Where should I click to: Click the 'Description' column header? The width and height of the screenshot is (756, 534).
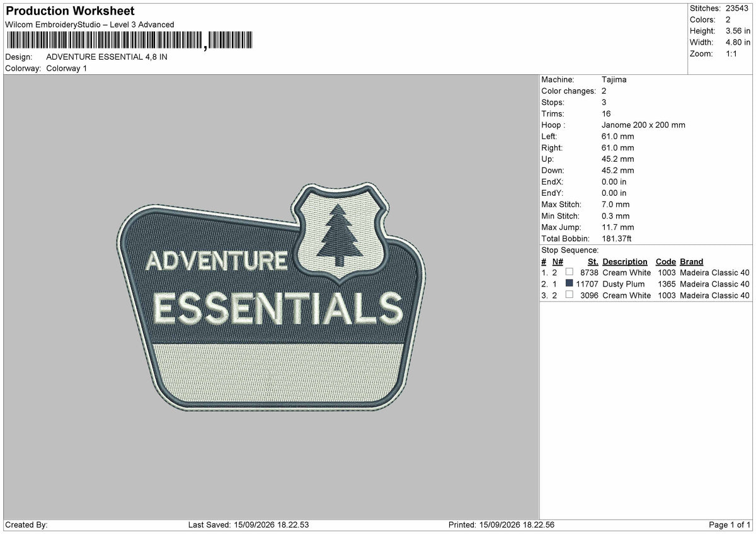coord(625,261)
